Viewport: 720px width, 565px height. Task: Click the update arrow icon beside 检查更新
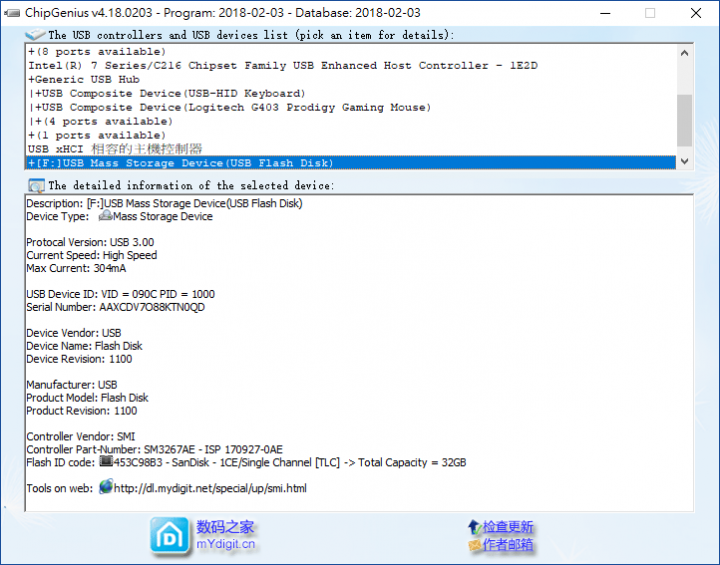[474, 527]
